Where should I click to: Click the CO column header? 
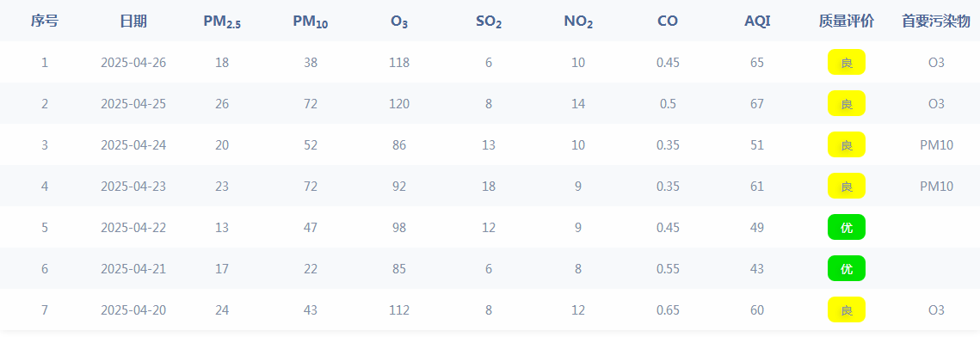point(668,21)
